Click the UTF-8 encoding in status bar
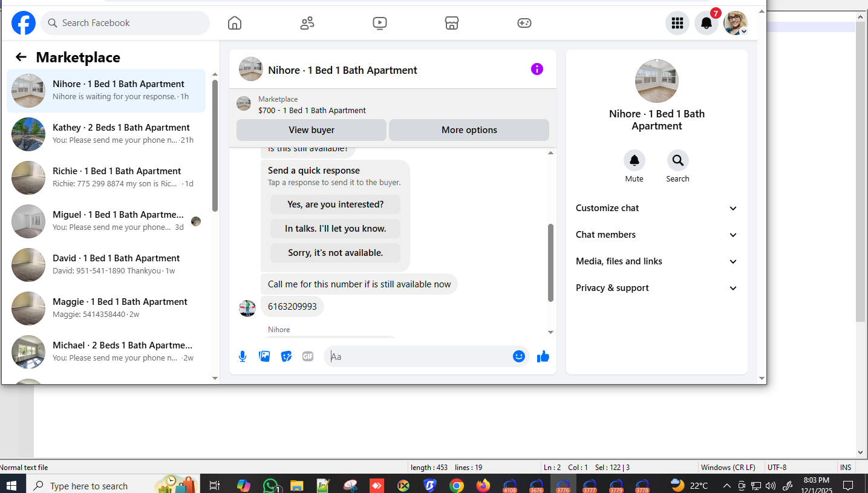The height and width of the screenshot is (493, 868). click(777, 467)
